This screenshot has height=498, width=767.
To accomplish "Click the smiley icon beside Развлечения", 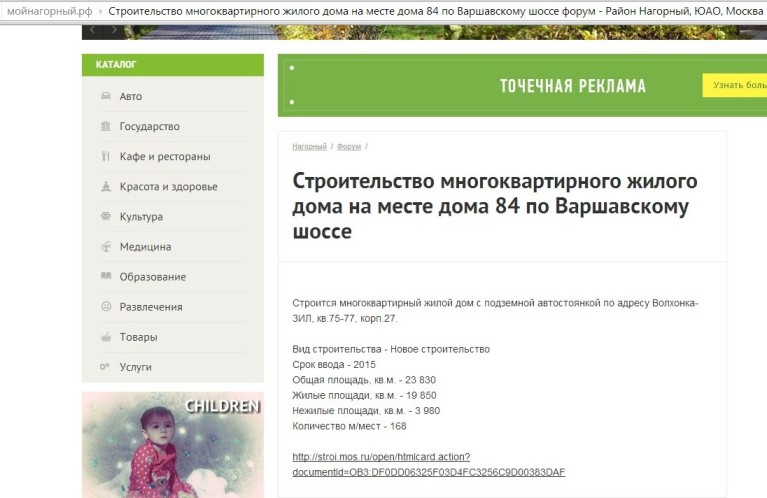I will [x=105, y=306].
